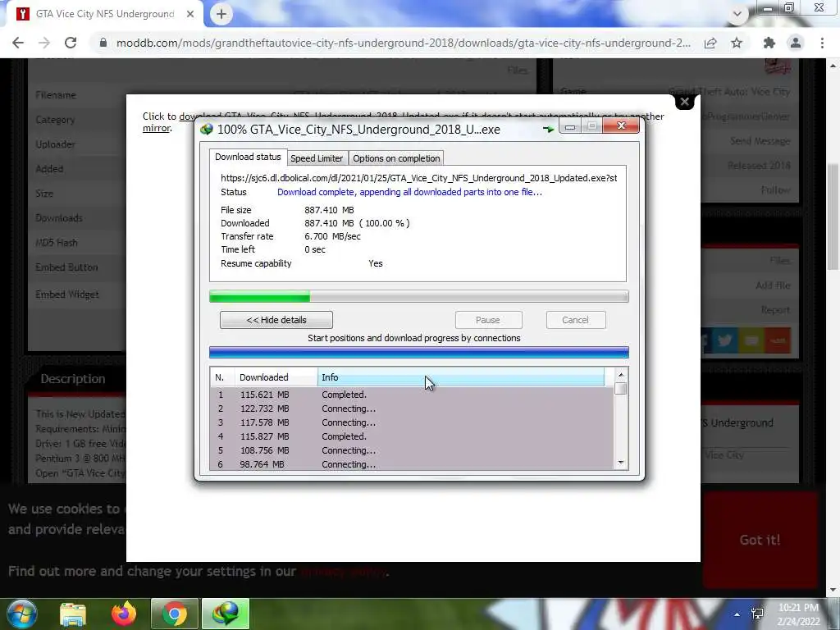Open the Chrome profile avatar

(x=796, y=43)
